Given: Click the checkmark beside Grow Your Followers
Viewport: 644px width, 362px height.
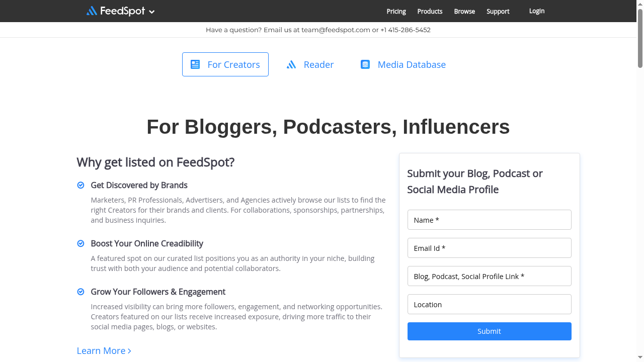Looking at the screenshot, I should pyautogui.click(x=80, y=292).
